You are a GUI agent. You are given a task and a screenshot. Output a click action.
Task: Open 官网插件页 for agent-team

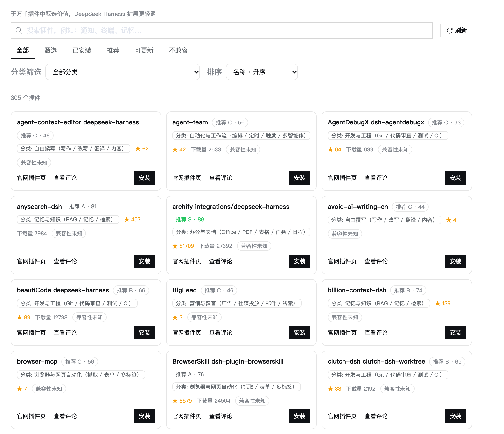click(x=187, y=178)
